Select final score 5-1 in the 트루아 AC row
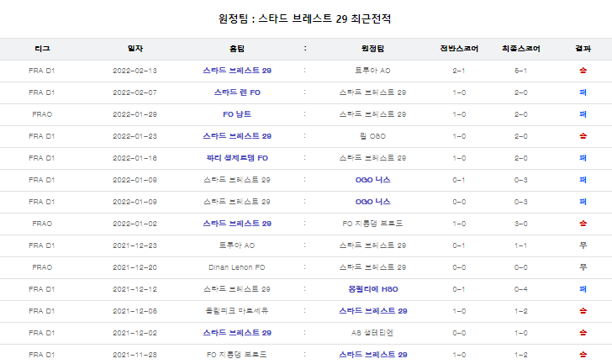This screenshot has height=364, width=612. (x=521, y=71)
